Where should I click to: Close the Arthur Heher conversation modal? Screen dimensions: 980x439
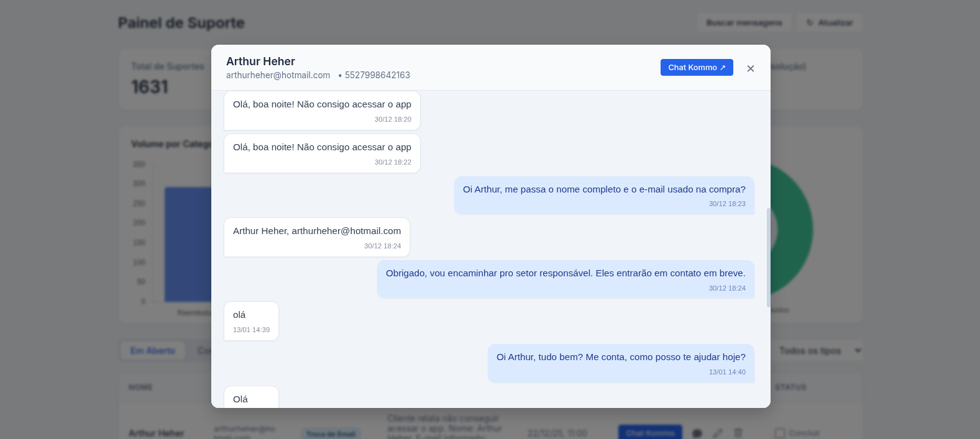(x=750, y=68)
